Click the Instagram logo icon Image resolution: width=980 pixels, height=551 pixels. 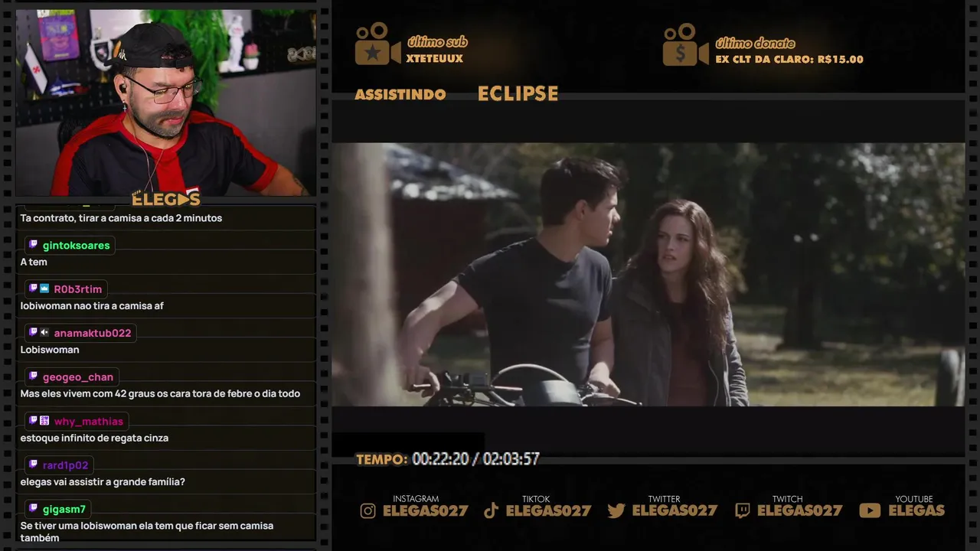[368, 511]
